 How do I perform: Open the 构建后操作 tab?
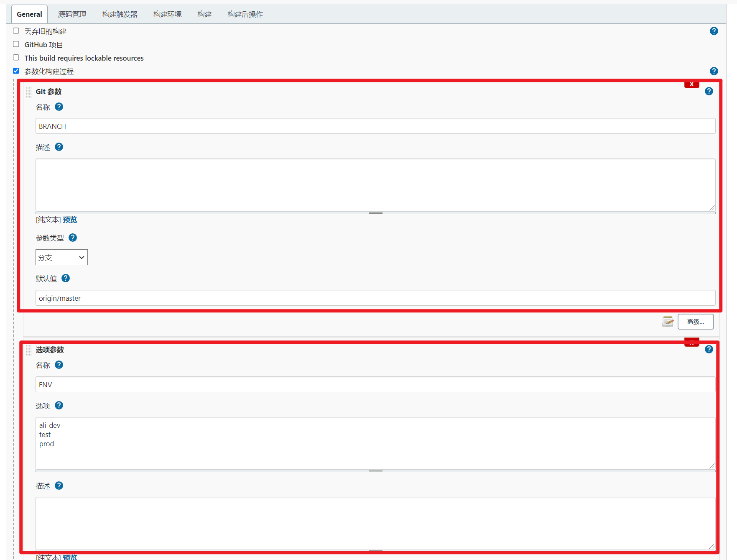pyautogui.click(x=245, y=14)
